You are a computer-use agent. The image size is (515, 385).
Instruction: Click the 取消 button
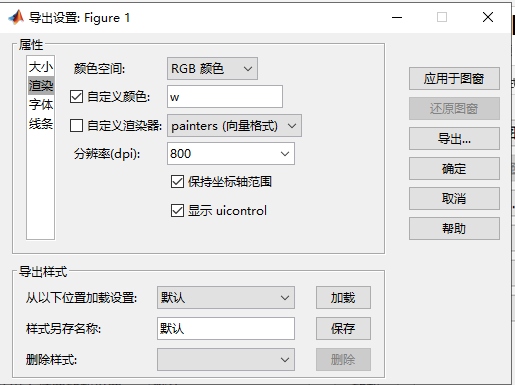coord(454,199)
